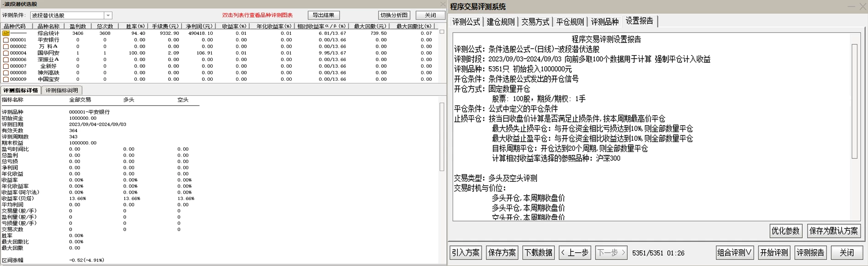The width and height of the screenshot is (868, 266).
Task: Sort by the 净利润(元) column header
Action: click(x=199, y=27)
